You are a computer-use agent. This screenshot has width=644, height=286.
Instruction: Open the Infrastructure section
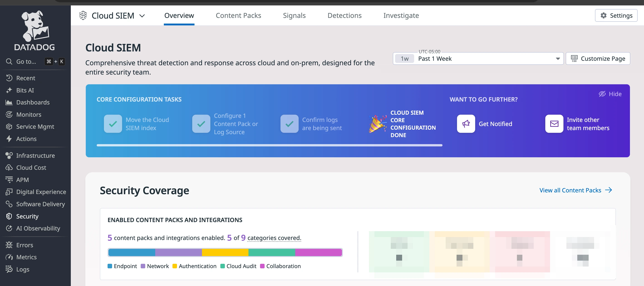pyautogui.click(x=35, y=155)
